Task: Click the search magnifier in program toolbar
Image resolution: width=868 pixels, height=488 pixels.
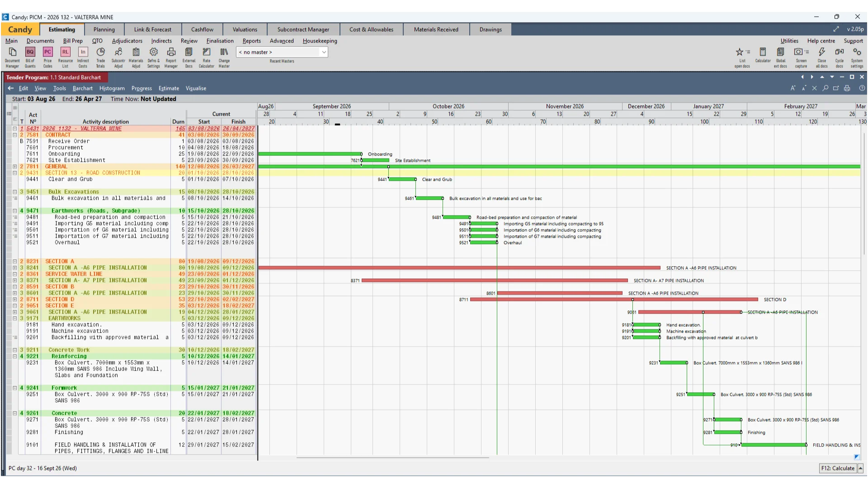Action: click(x=825, y=88)
